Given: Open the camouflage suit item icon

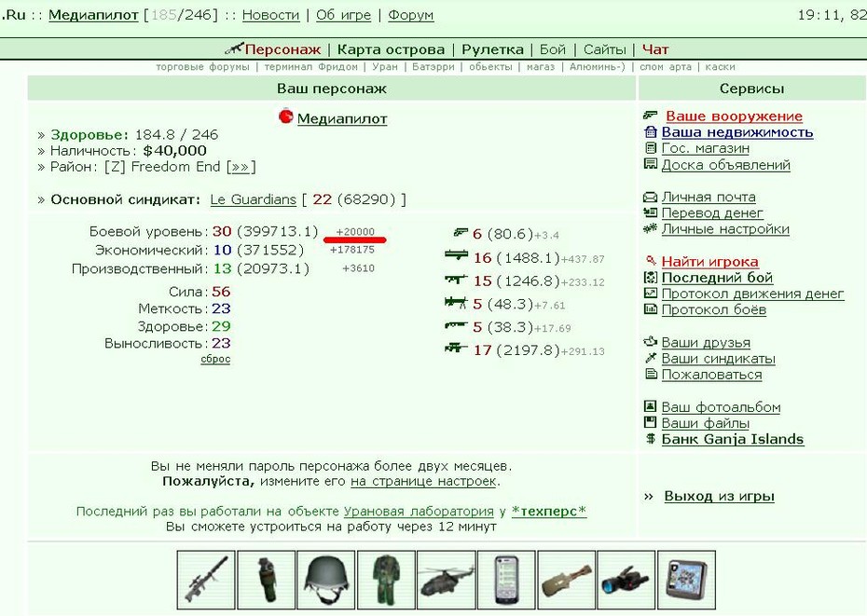Looking at the screenshot, I should [x=386, y=580].
